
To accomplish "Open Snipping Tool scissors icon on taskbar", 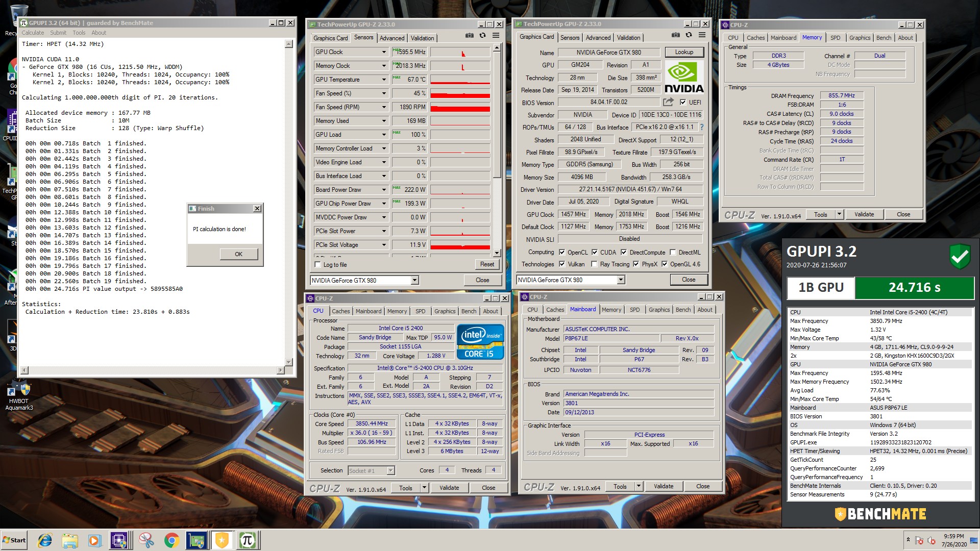I will point(146,540).
